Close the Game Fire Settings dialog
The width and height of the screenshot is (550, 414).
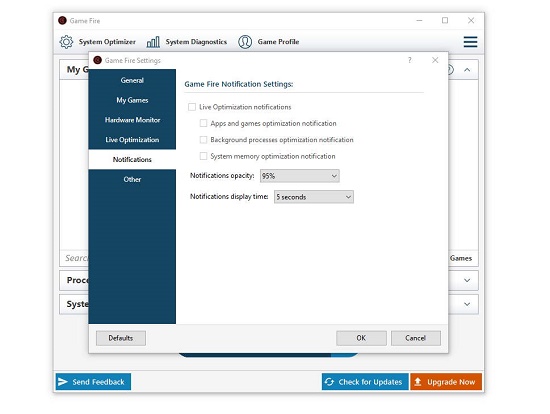click(x=435, y=60)
